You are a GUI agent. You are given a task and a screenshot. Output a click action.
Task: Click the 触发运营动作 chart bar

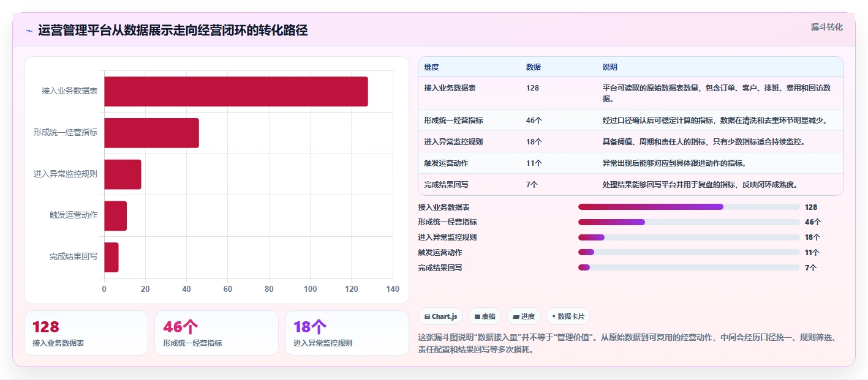pyautogui.click(x=115, y=216)
